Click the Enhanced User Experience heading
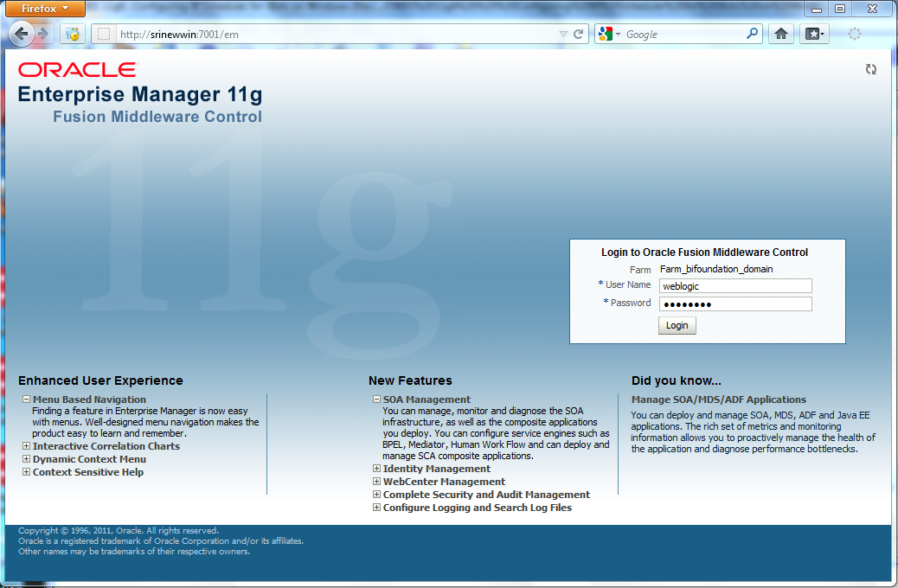The height and width of the screenshot is (588, 898). point(101,380)
